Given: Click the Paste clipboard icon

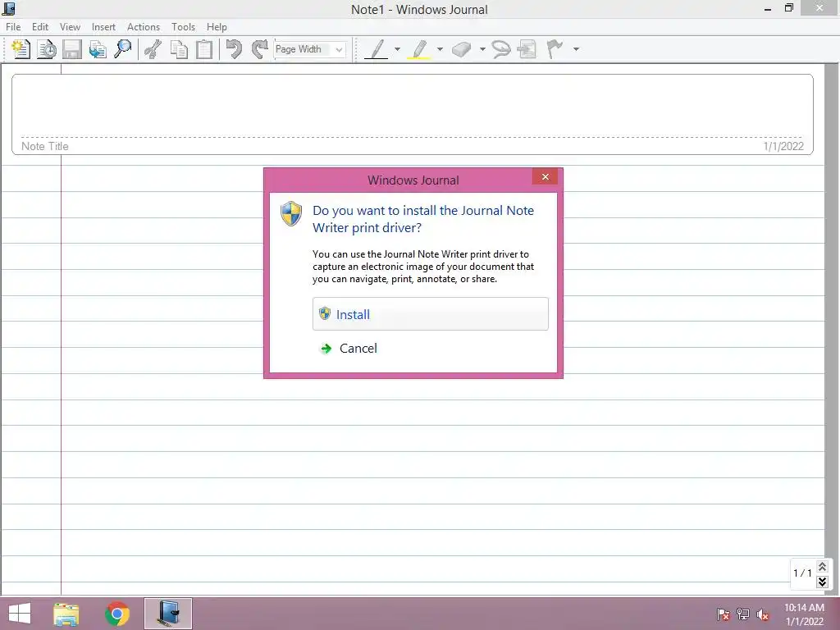Looking at the screenshot, I should pos(204,49).
